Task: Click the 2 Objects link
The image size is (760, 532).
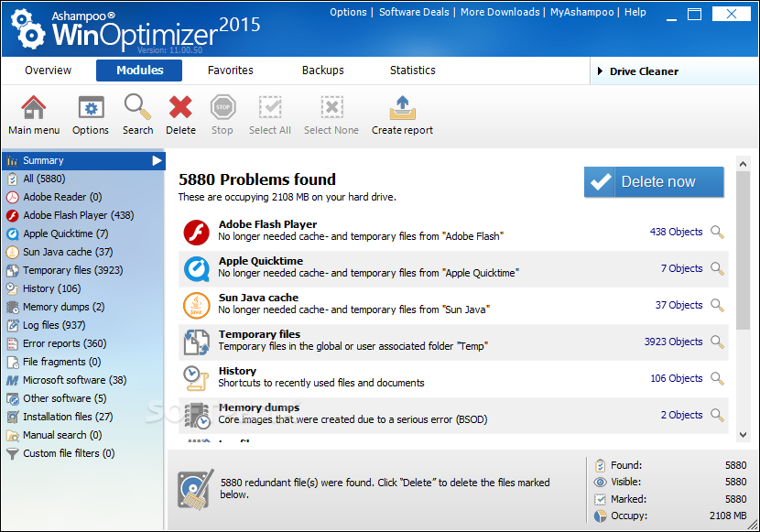Action: tap(681, 415)
